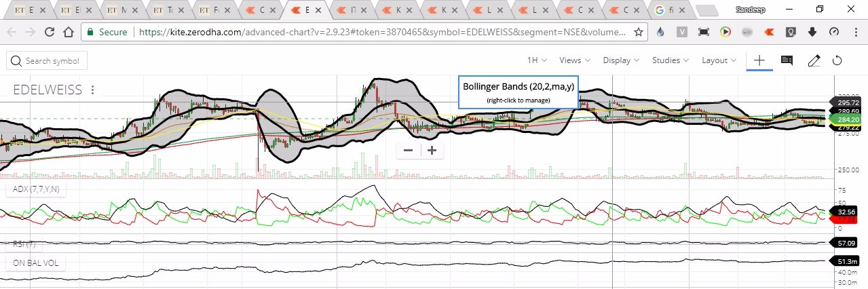Screen dimensions: 868x289
Task: Open a new browser tab
Action: (x=708, y=11)
